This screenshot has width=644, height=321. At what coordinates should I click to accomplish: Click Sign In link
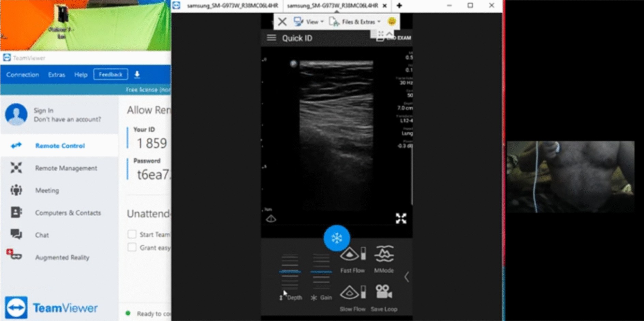43,111
